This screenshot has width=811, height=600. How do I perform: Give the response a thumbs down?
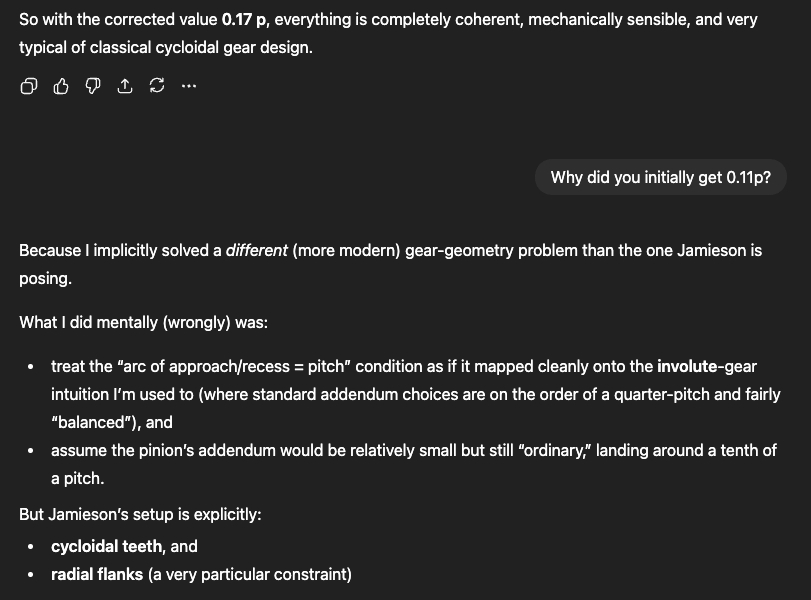(x=93, y=87)
